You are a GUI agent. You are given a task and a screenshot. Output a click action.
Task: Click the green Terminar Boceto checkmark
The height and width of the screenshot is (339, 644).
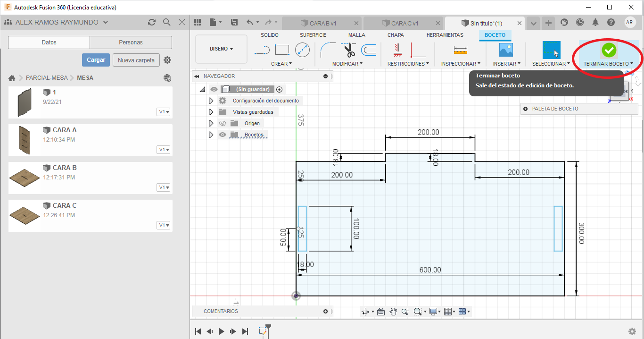click(x=609, y=50)
